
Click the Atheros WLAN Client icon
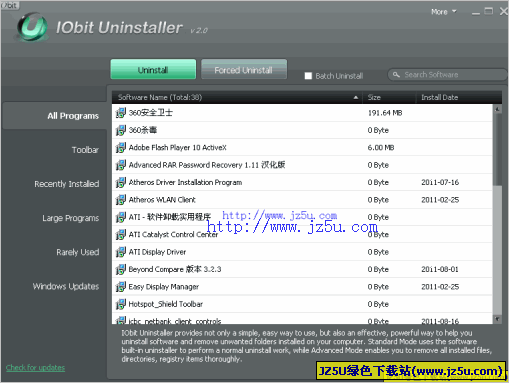coord(121,200)
